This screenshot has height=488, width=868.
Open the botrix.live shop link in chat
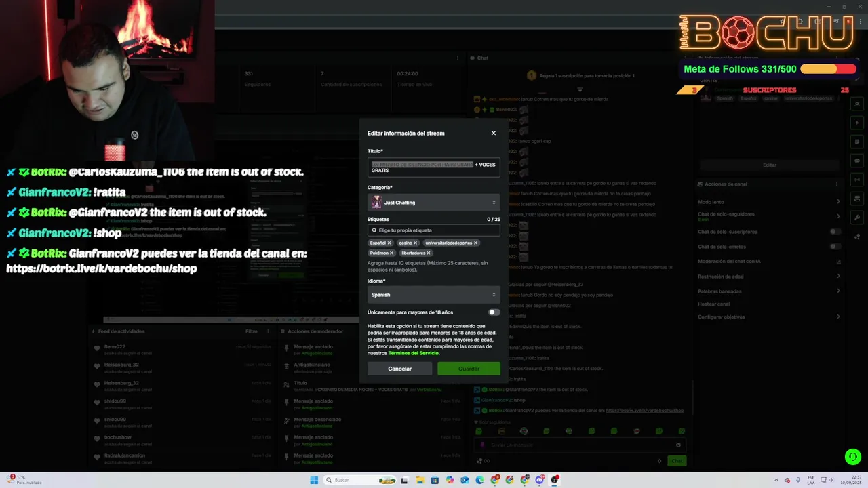coord(644,411)
